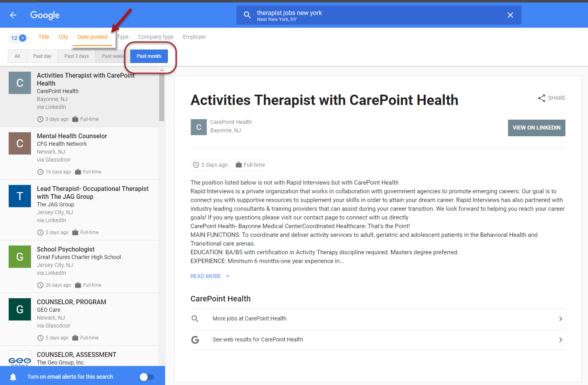Click the briefcase icon in the School Psychologist listing
Image resolution: width=588 pixels, height=385 pixels.
78,285
